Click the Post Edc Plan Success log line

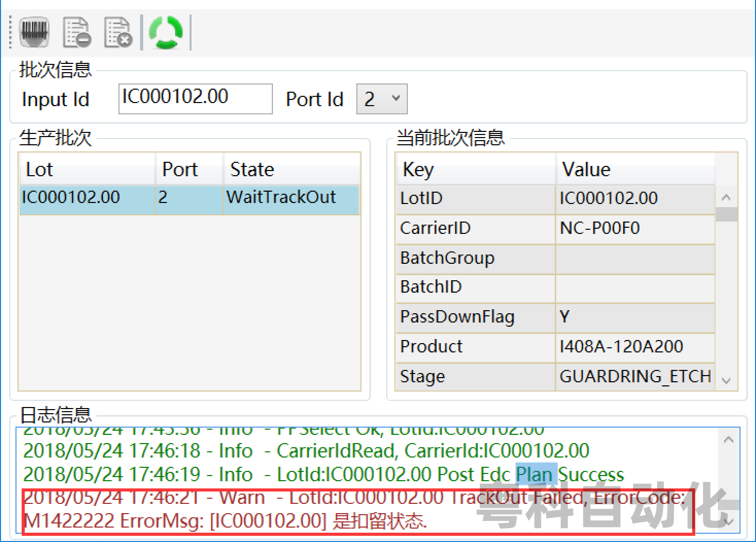[323, 475]
